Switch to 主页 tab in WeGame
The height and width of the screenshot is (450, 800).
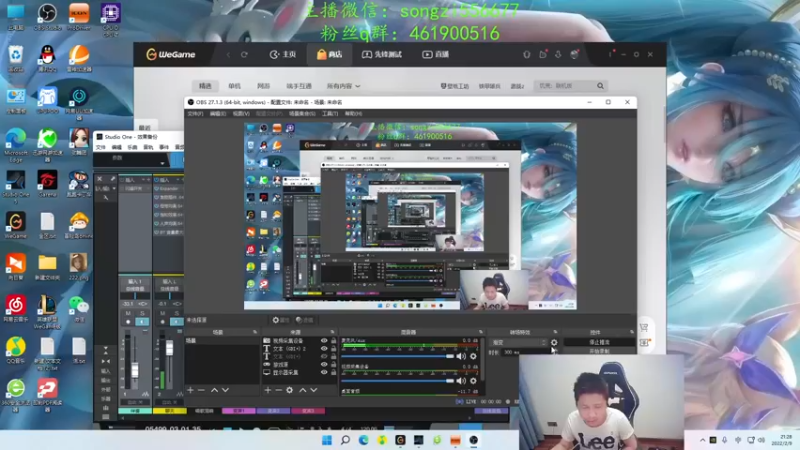(283, 55)
